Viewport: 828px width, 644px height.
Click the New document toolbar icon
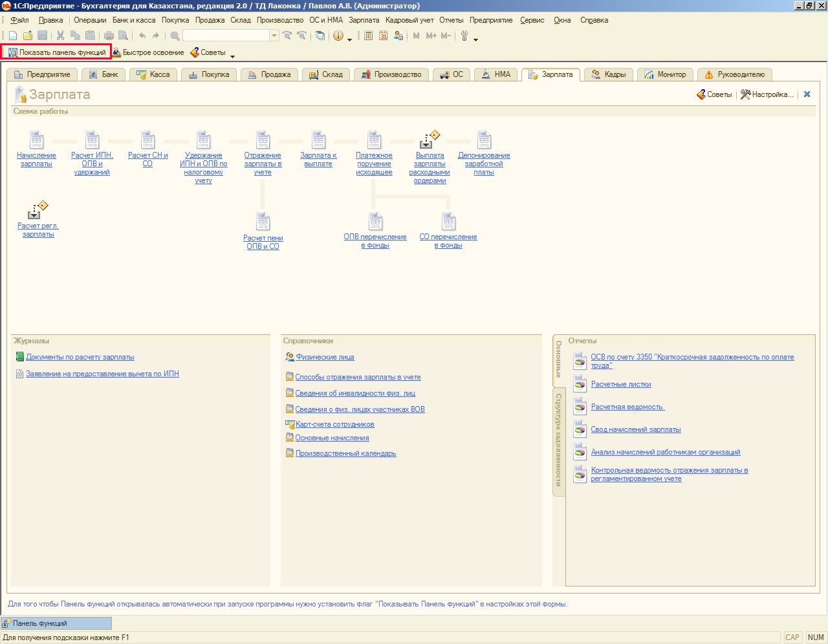12,36
